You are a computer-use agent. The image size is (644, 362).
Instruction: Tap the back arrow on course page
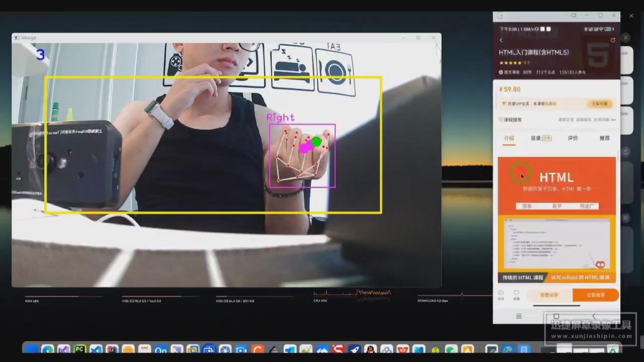pyautogui.click(x=501, y=40)
